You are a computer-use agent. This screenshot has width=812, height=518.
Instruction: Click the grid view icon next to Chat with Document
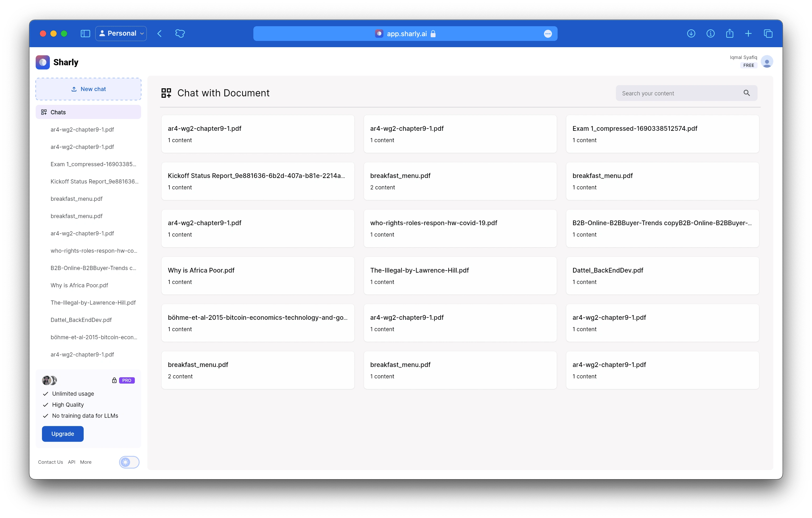click(166, 92)
